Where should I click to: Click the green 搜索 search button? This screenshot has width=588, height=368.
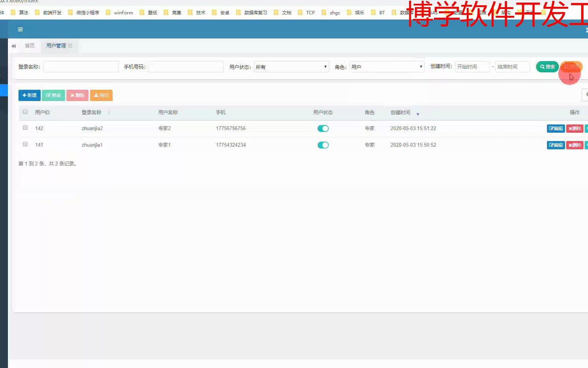tap(547, 67)
